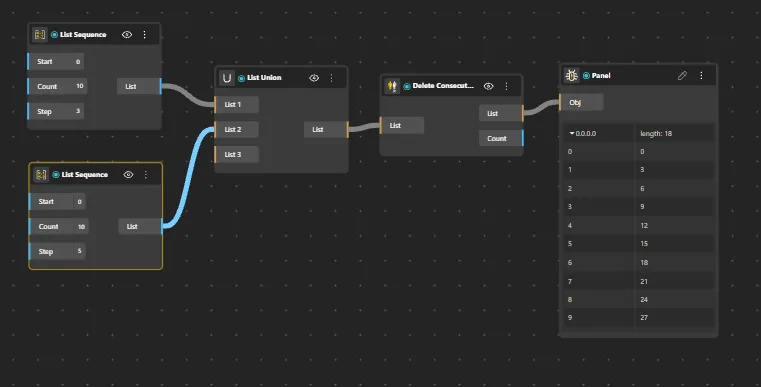Image resolution: width=761 pixels, height=387 pixels.
Task: Click the 'length: 18' text in Panel
Action: (656, 134)
